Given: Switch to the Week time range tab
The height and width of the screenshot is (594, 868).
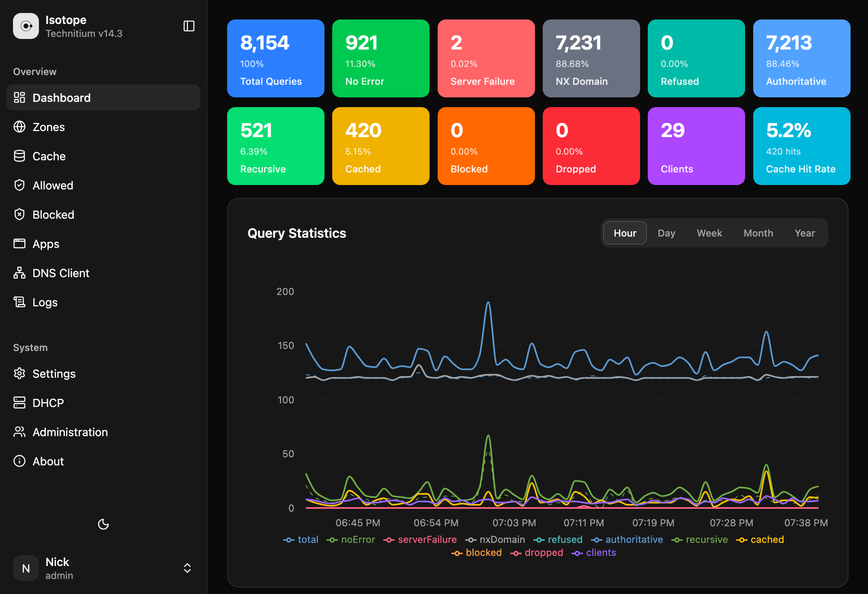Looking at the screenshot, I should 709,233.
